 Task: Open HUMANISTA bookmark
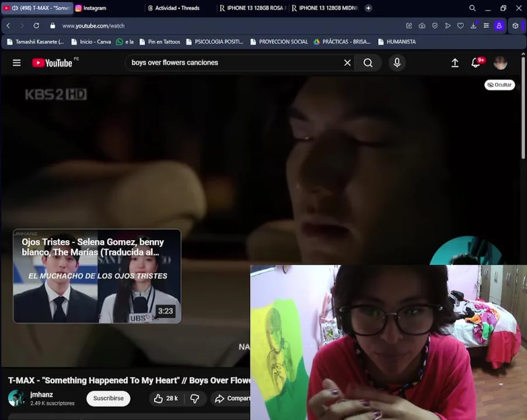click(397, 41)
